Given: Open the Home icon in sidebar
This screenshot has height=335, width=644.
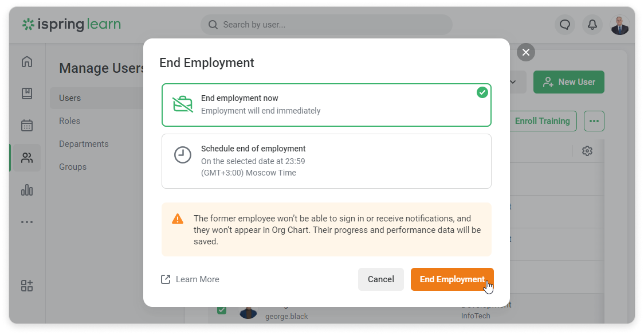Looking at the screenshot, I should pos(27,62).
